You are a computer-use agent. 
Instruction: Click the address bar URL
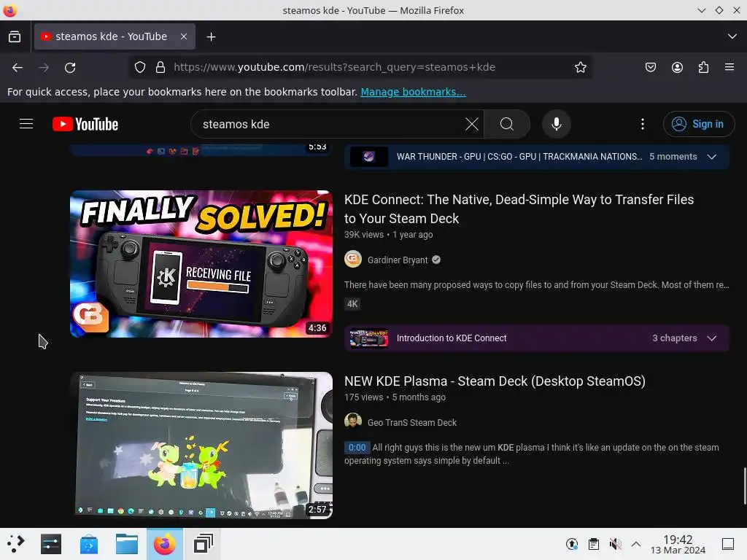point(334,67)
